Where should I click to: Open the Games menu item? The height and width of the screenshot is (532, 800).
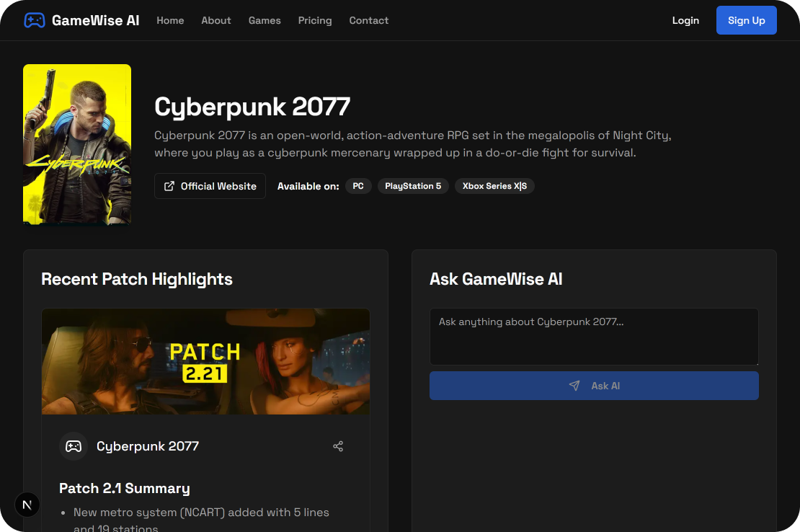pyautogui.click(x=265, y=20)
